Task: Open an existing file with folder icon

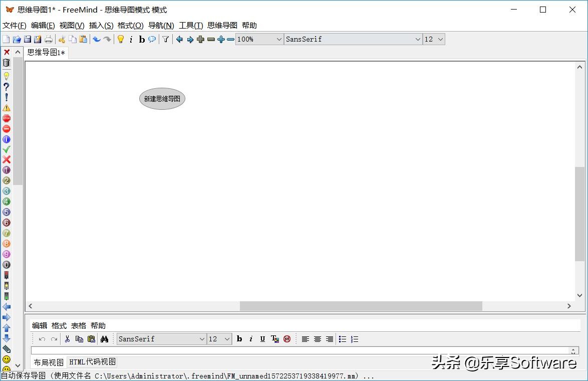Action: (x=17, y=40)
